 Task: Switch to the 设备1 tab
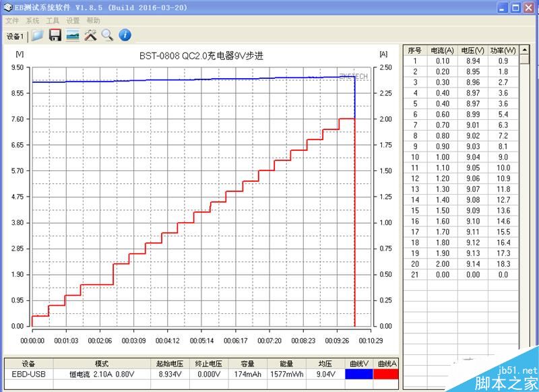[x=15, y=36]
